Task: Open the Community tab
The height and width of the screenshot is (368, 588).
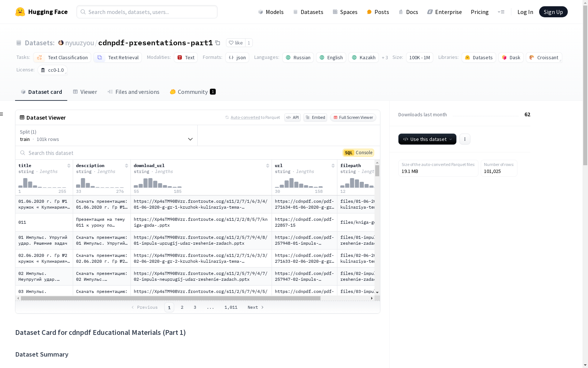Action: tap(193, 92)
